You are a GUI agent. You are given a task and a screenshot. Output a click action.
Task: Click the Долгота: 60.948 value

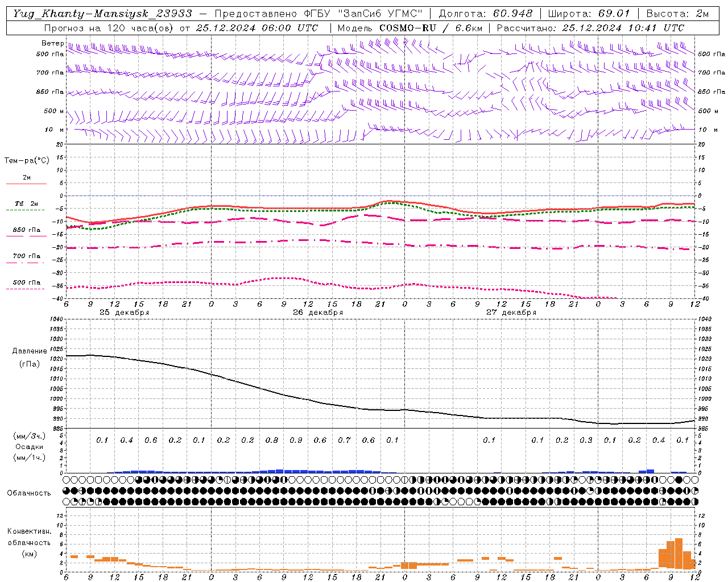486,14
